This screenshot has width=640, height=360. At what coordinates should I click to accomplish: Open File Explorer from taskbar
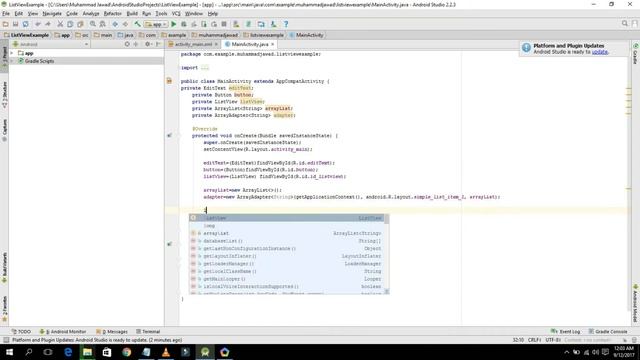point(87,352)
